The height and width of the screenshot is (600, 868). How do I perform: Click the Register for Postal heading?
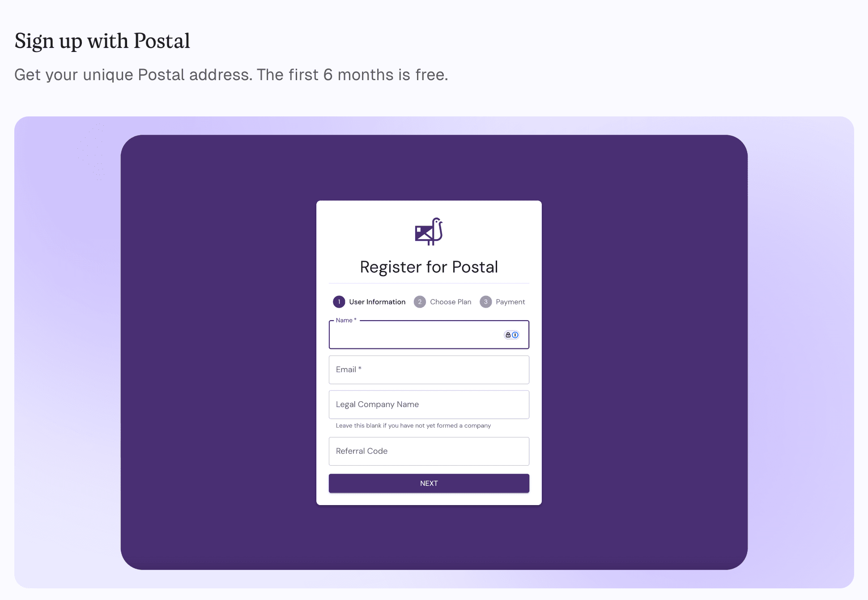tap(429, 266)
